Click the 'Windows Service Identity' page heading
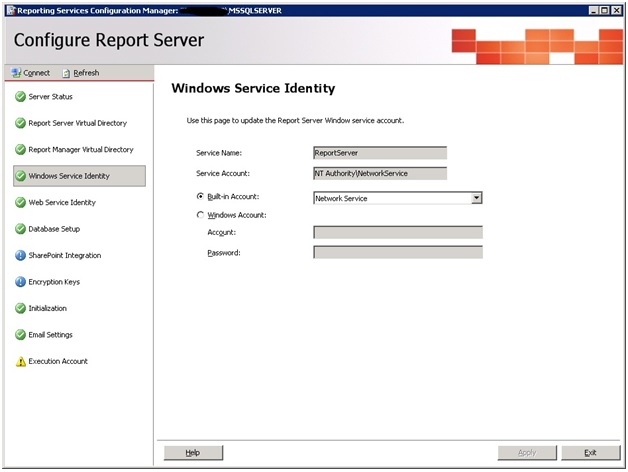 point(253,88)
